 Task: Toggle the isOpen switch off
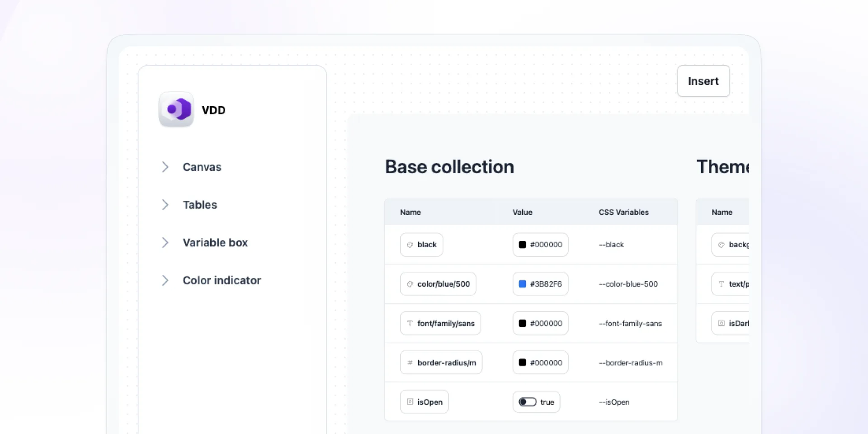pyautogui.click(x=527, y=401)
